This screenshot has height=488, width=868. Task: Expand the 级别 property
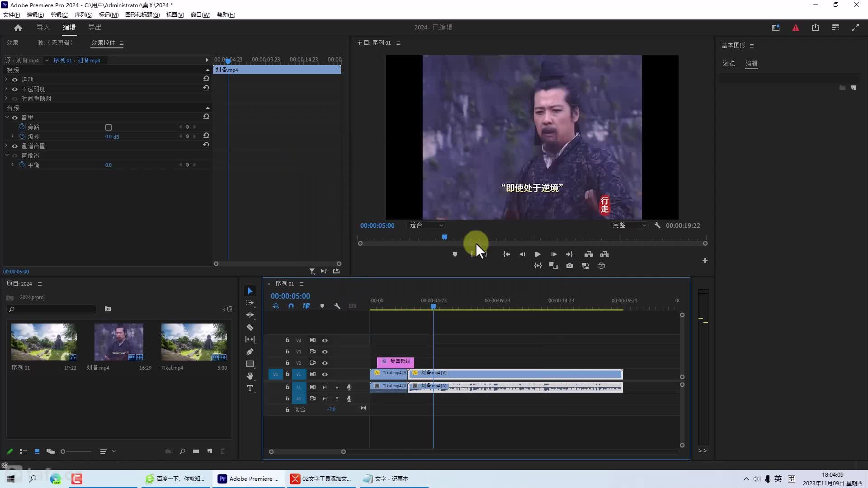click(x=13, y=136)
